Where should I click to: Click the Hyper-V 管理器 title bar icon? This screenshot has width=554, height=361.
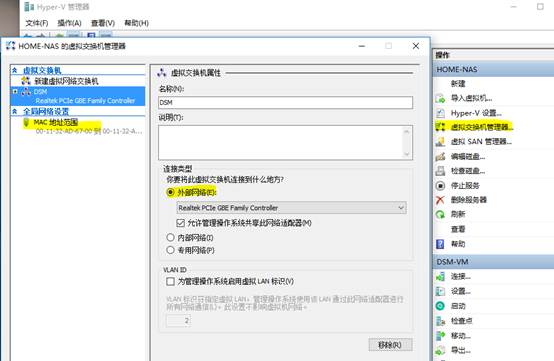[29, 7]
